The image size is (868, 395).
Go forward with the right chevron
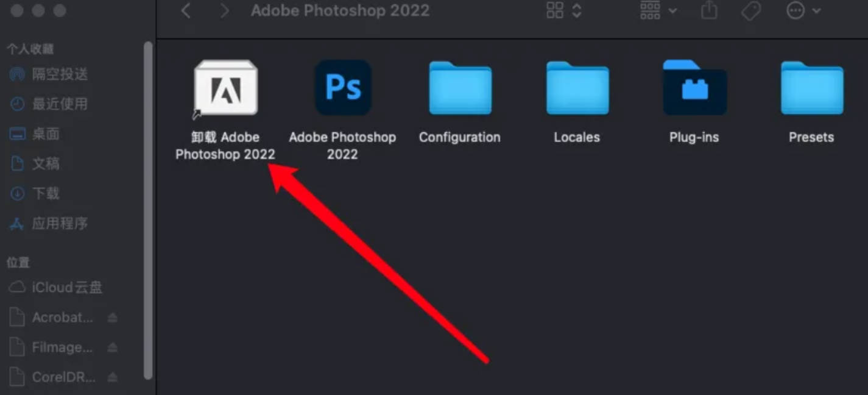coord(225,10)
